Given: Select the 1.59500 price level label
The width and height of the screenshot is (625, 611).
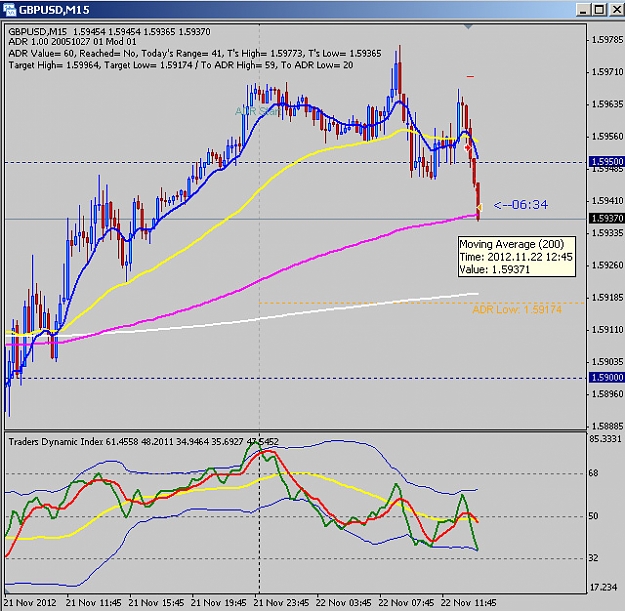Looking at the screenshot, I should [607, 161].
